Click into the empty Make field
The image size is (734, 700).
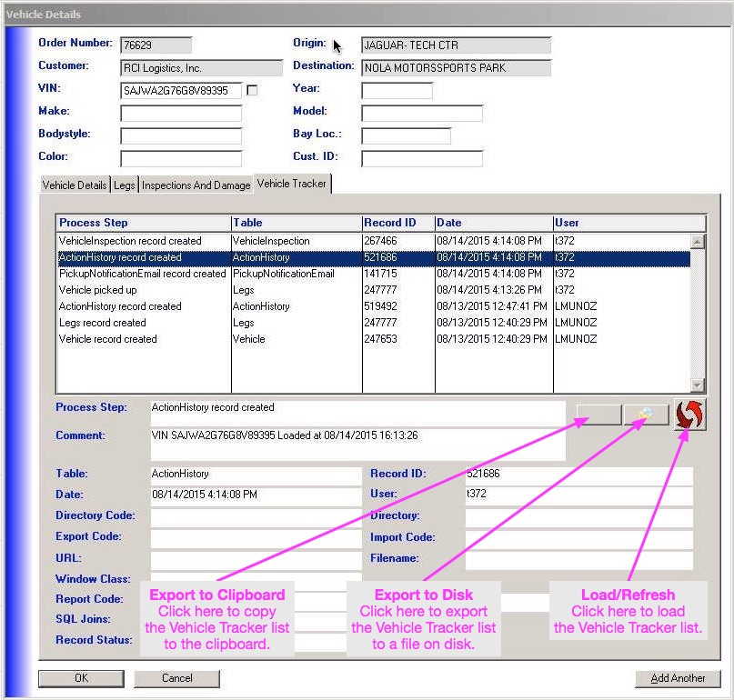[x=181, y=114]
